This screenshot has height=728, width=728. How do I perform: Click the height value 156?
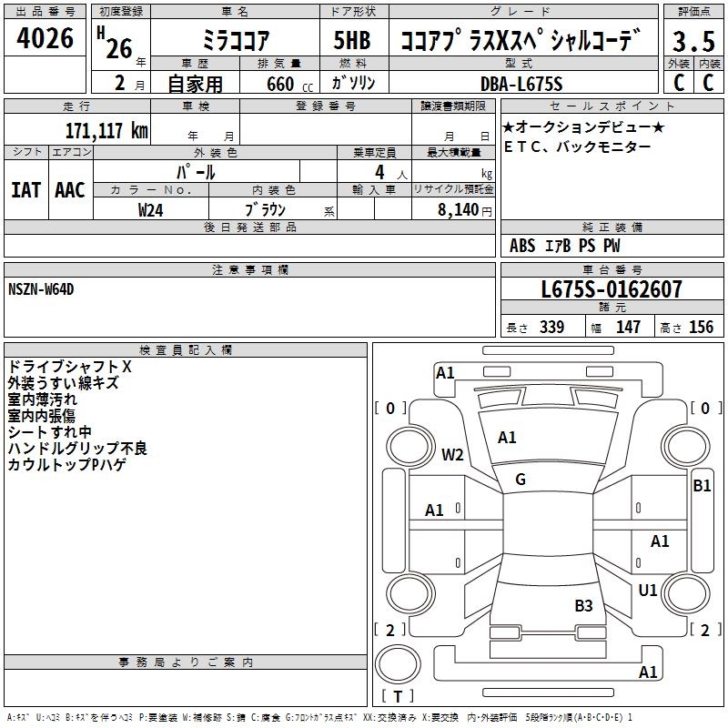click(x=701, y=327)
